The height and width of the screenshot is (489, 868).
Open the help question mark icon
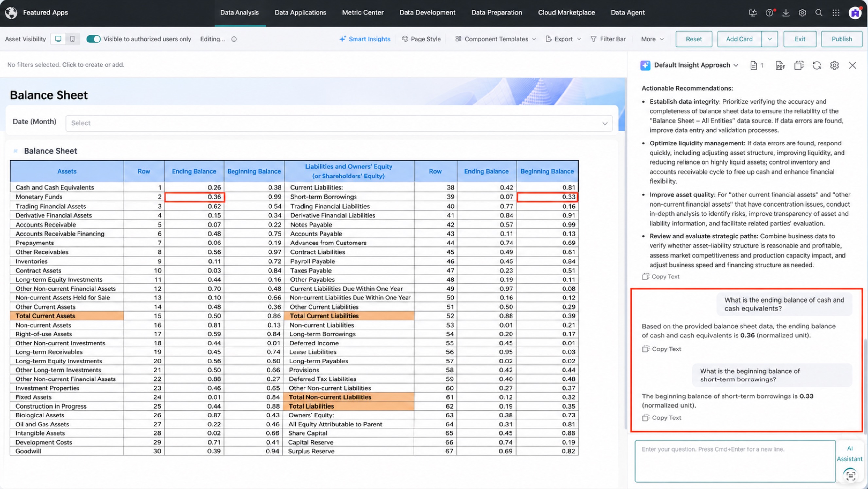point(769,13)
